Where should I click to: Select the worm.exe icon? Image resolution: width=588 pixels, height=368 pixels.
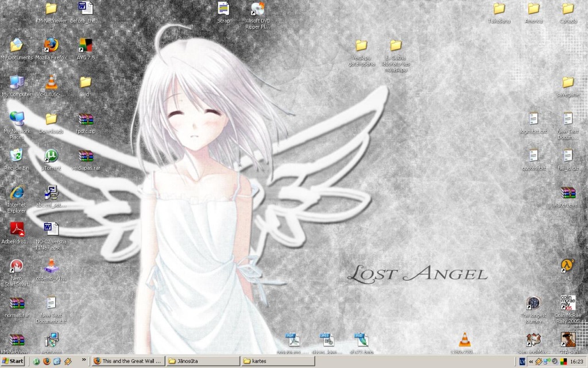pos(51,343)
